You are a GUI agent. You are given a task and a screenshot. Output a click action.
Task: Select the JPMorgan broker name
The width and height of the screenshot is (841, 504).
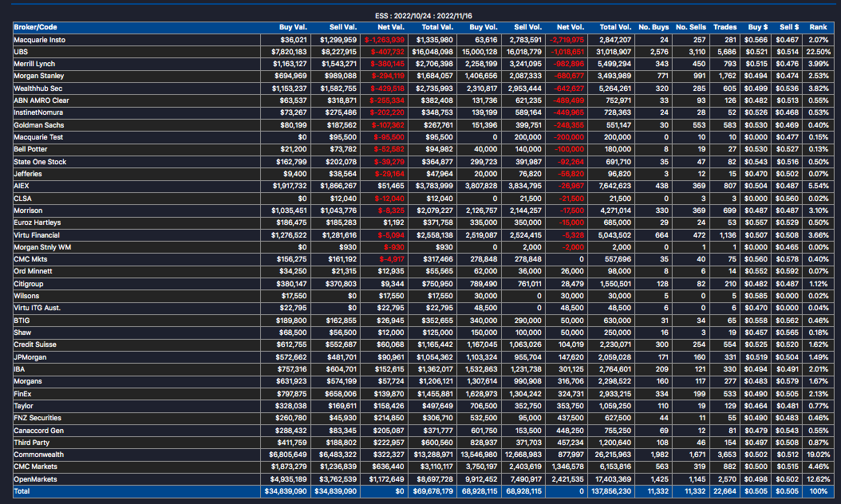[x=30, y=357]
